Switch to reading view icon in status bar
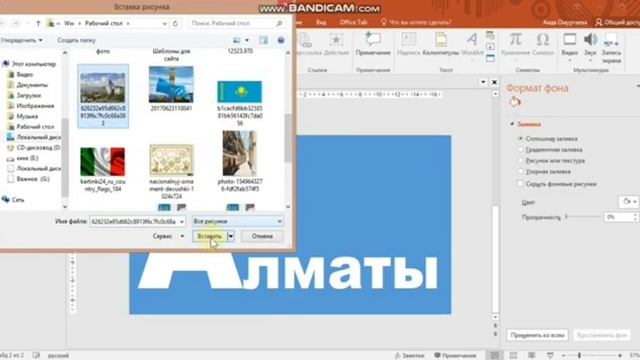 [531, 356]
